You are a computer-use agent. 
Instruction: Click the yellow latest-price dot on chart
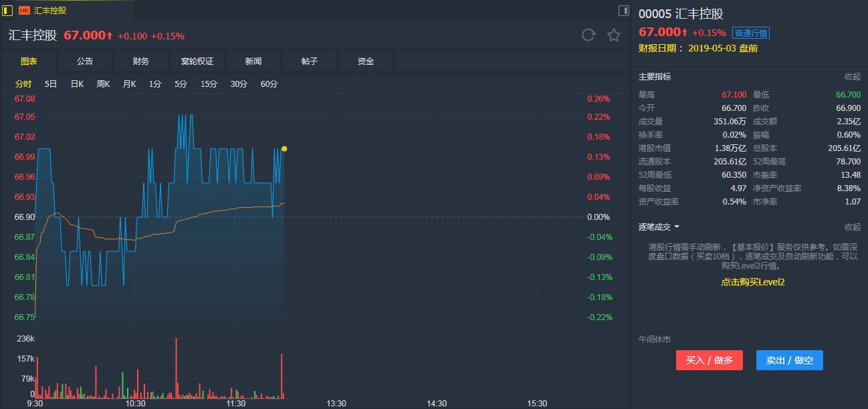[x=284, y=148]
